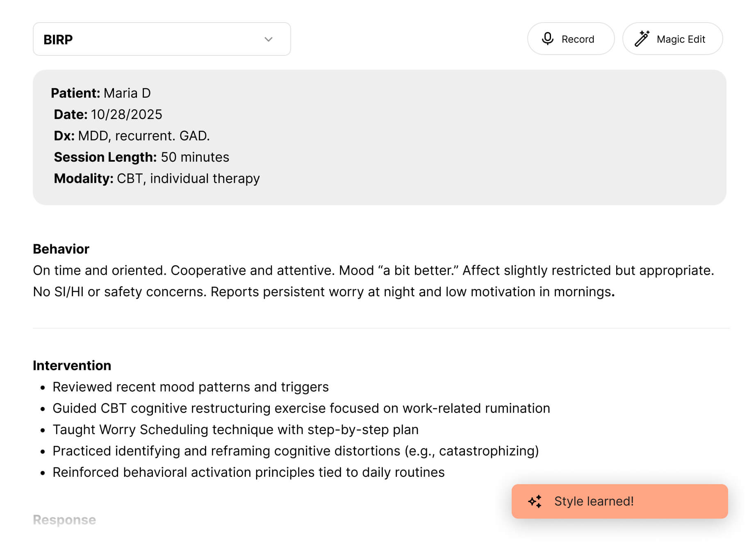This screenshot has width=756, height=549.
Task: Click the magic wand icon
Action: 642,39
